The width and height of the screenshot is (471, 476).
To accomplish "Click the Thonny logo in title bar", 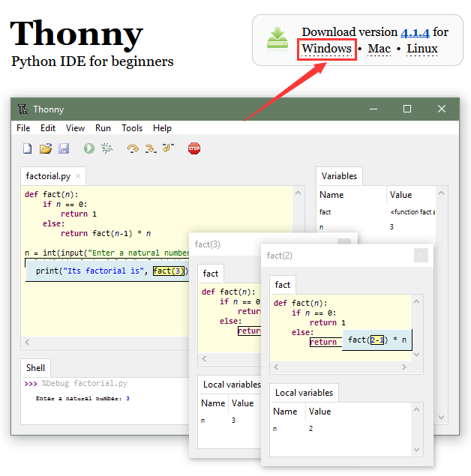I will 22,109.
